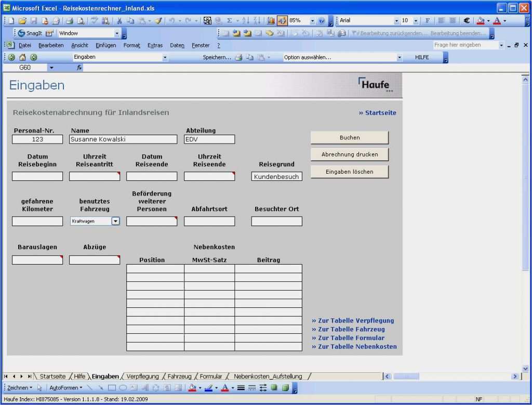Click the Open file folder icon

coord(22,21)
